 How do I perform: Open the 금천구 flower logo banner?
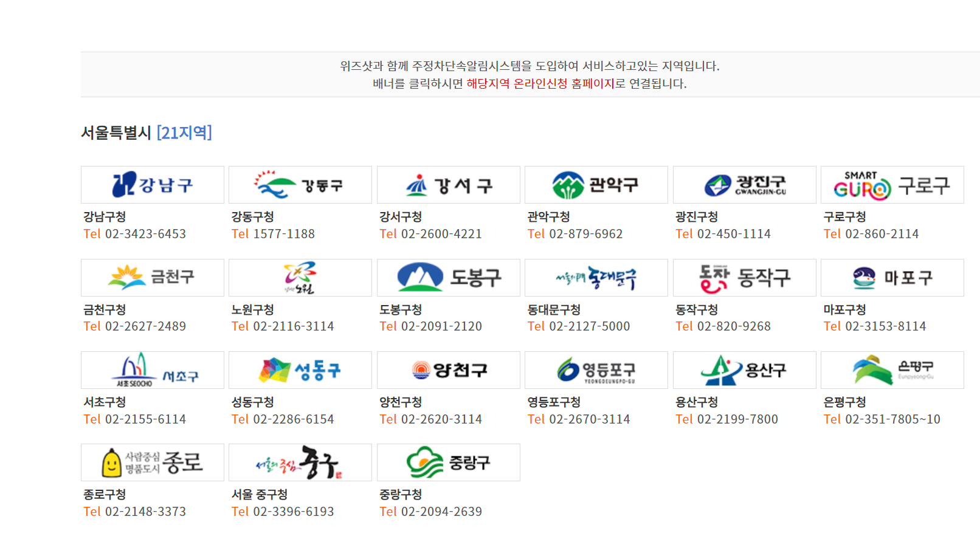click(152, 278)
